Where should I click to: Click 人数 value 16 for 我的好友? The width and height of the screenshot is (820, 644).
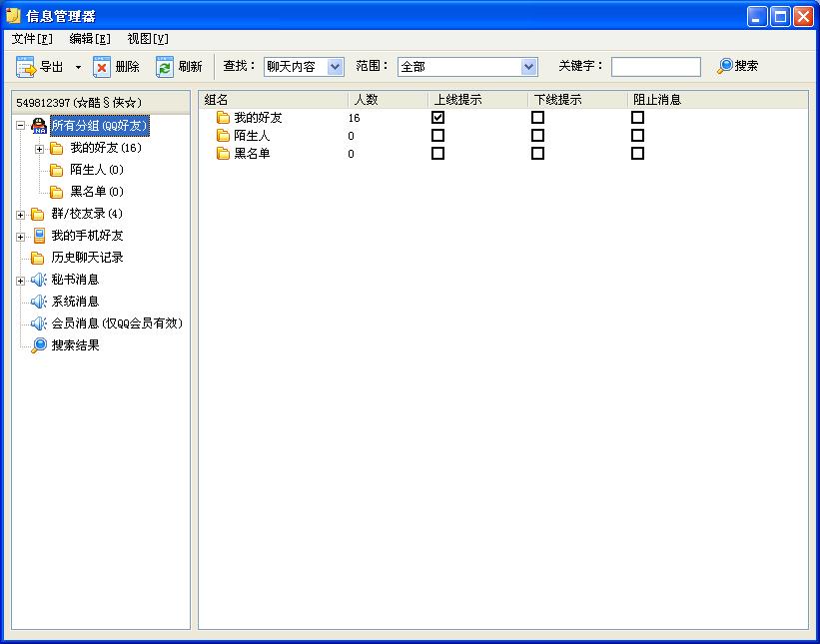coord(354,118)
